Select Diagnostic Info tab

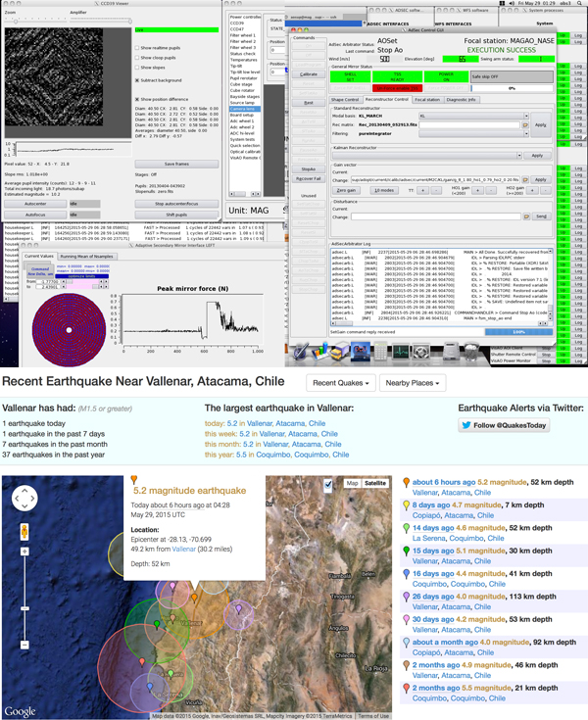point(462,100)
